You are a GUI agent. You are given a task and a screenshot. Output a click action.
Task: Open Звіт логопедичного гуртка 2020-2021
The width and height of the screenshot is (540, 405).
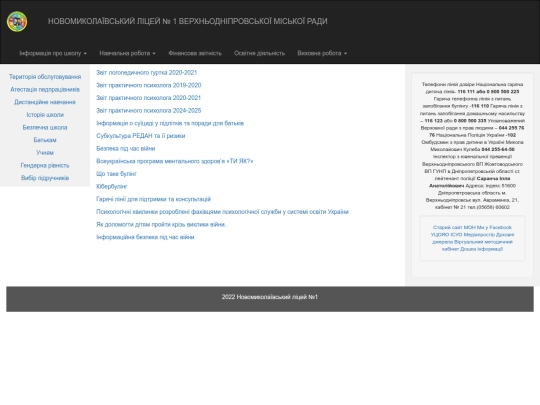coord(147,73)
